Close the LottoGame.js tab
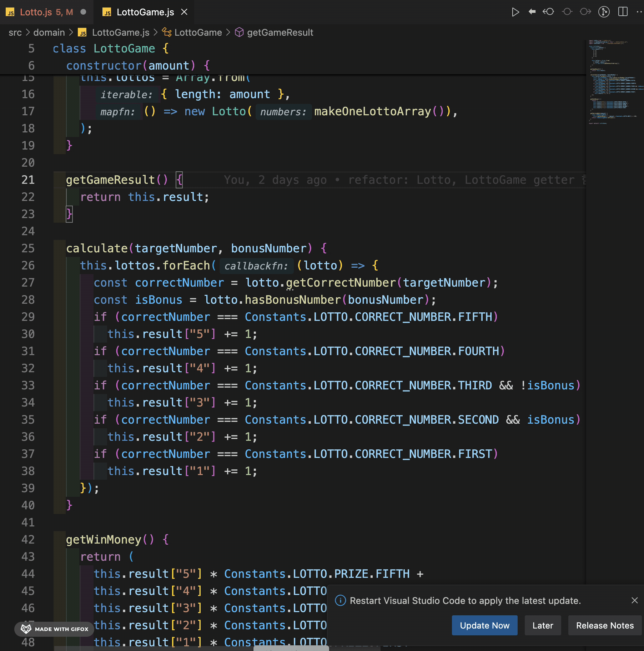The width and height of the screenshot is (644, 651). [x=184, y=12]
